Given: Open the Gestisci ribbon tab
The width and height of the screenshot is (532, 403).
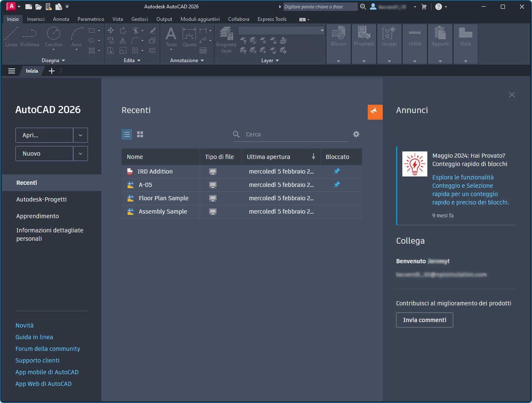Looking at the screenshot, I should coord(140,19).
